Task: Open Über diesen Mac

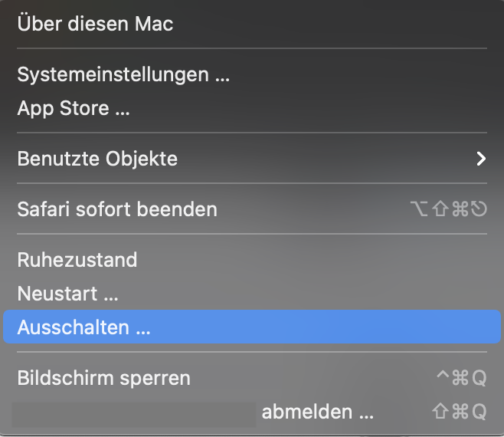Action: tap(95, 24)
